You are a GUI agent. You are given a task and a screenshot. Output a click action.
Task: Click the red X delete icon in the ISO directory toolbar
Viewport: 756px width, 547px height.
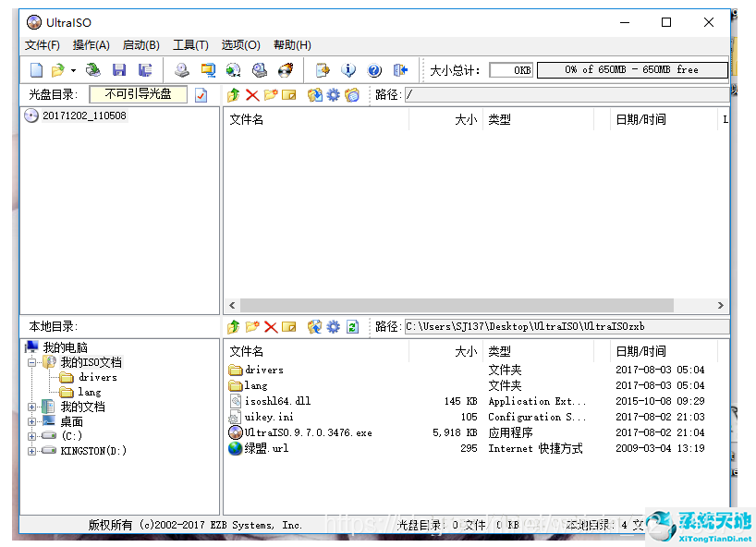point(251,95)
